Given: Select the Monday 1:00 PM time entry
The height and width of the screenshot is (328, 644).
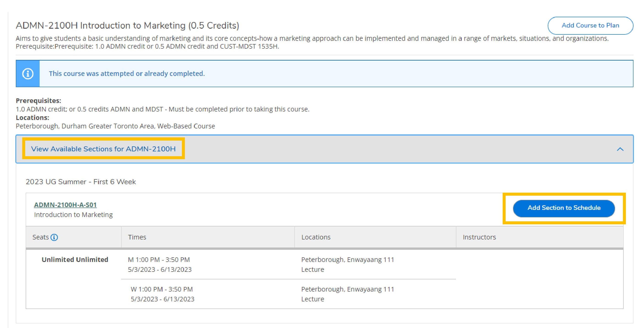Looking at the screenshot, I should click(159, 260).
